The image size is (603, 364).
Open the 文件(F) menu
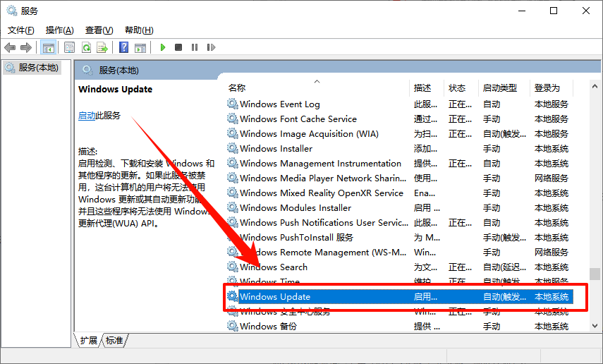(x=20, y=30)
